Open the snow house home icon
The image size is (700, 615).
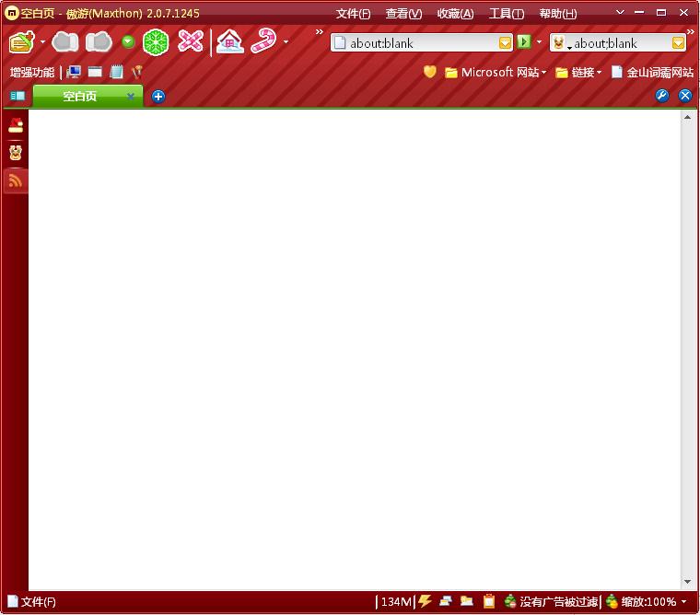tap(229, 41)
